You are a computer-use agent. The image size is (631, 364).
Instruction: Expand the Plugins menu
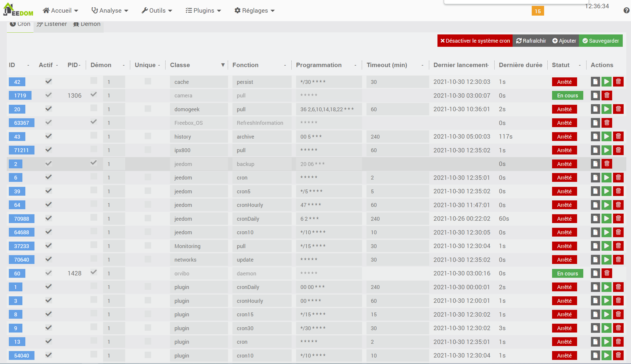(203, 11)
